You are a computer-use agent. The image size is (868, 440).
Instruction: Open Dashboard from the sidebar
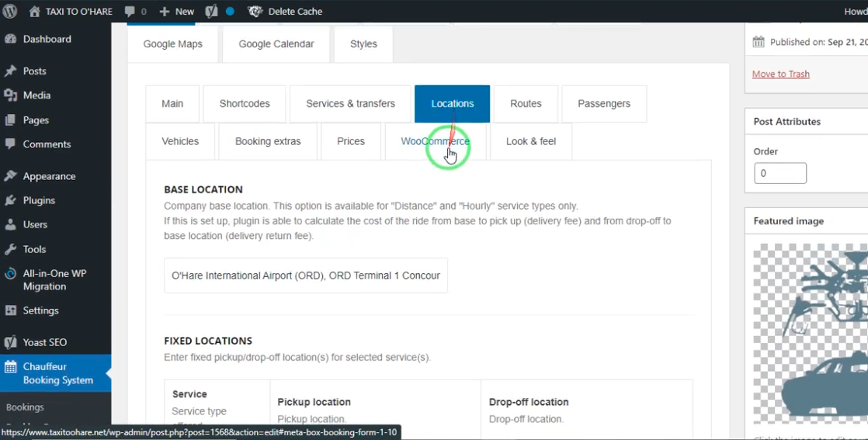point(47,39)
